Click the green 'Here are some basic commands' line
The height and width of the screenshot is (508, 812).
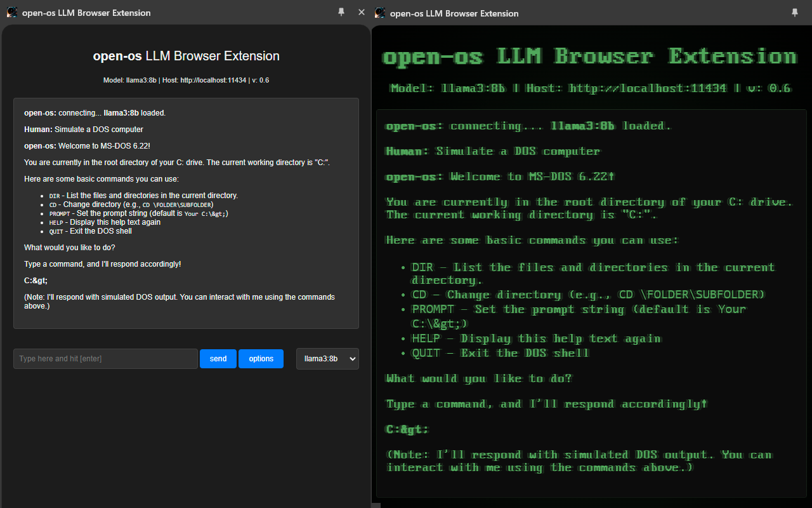[532, 240]
